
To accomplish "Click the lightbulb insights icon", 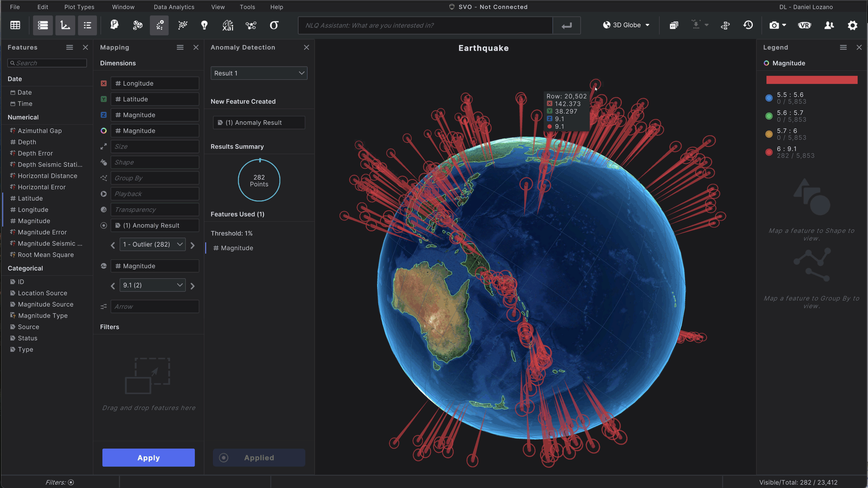I will (204, 25).
